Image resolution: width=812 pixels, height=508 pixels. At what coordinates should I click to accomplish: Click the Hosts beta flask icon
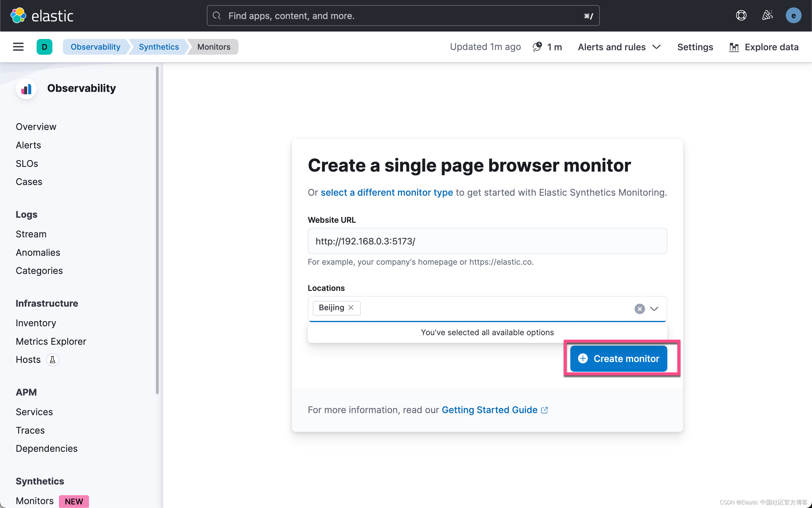click(x=52, y=360)
